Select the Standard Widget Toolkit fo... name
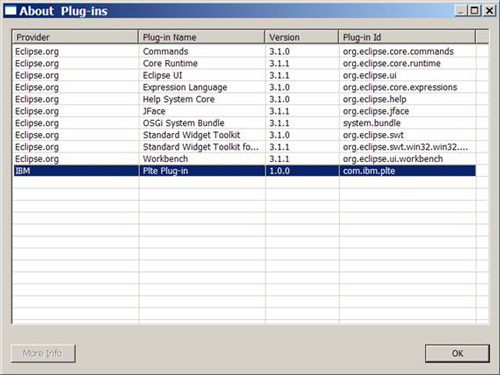This screenshot has width=500, height=375. (201, 147)
